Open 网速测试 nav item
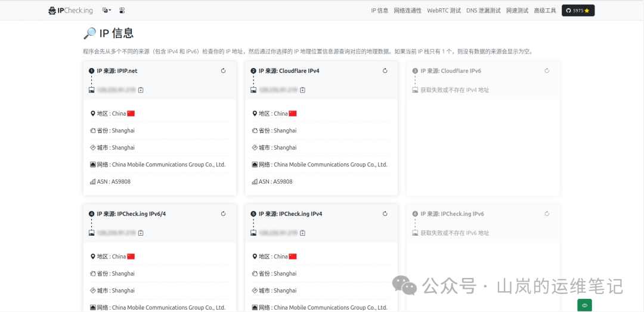 (517, 11)
